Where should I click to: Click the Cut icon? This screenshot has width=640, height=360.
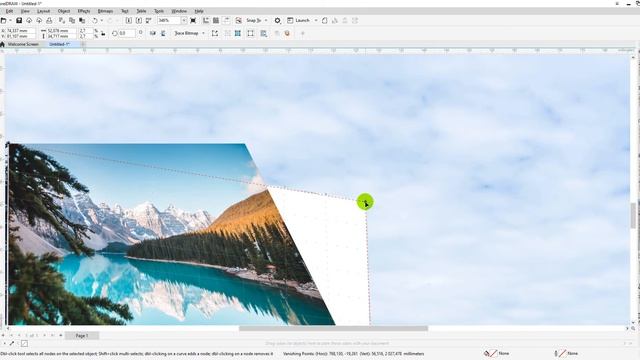[x=62, y=20]
